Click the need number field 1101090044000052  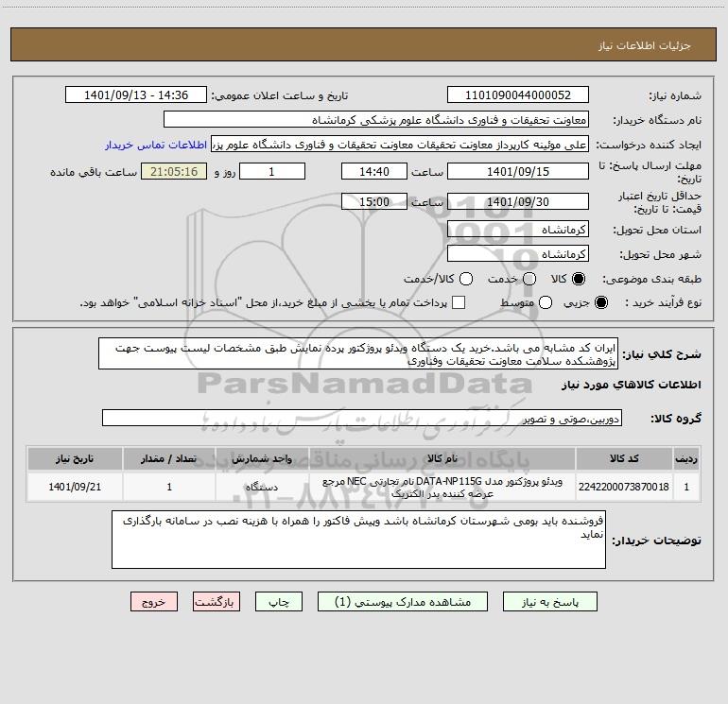pos(518,94)
